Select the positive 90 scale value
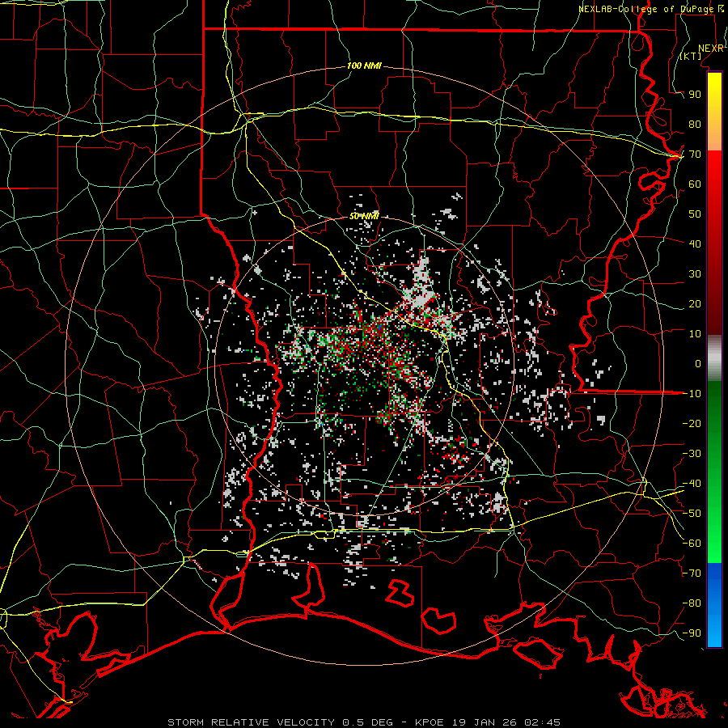 tap(695, 95)
